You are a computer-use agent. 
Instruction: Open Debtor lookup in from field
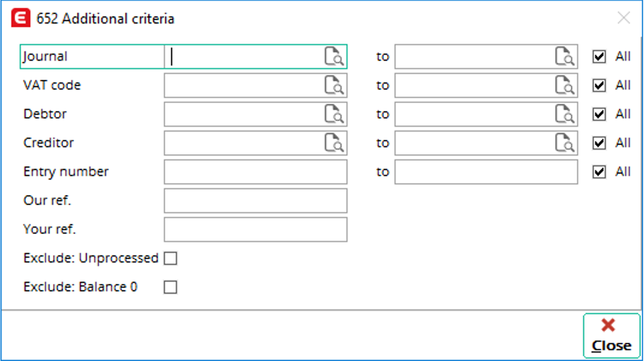(334, 114)
